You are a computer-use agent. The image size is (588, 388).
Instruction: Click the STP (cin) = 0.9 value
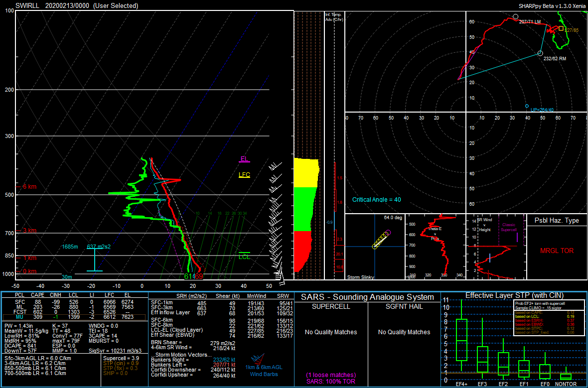[121, 363]
